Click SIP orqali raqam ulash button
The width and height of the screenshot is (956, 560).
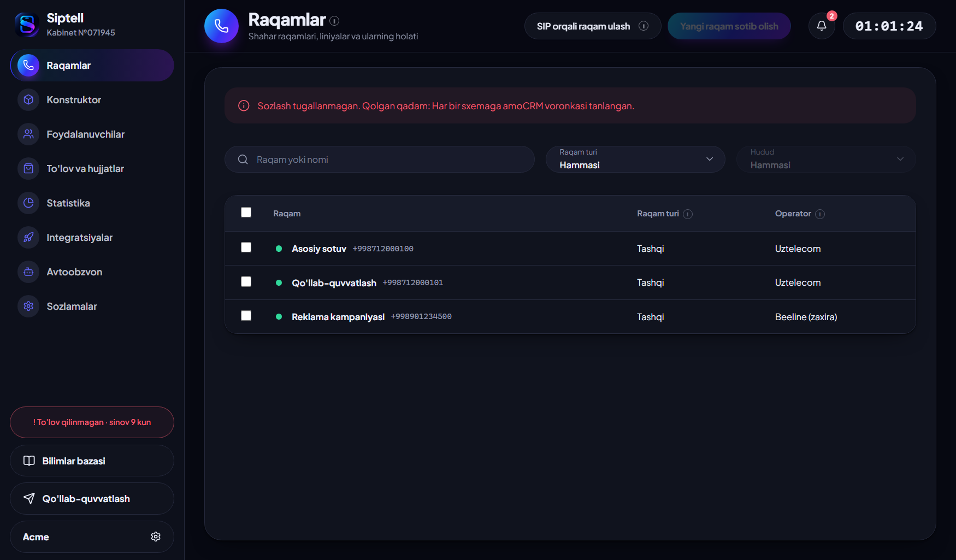593,26
